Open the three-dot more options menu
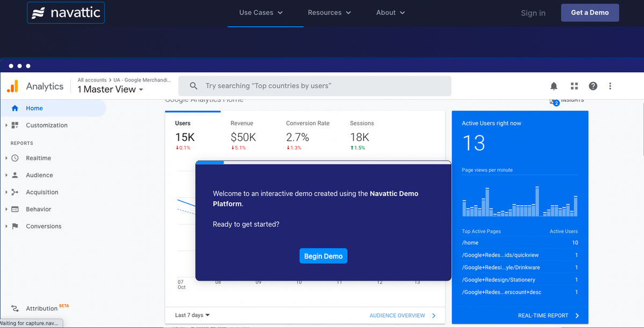 pyautogui.click(x=610, y=86)
